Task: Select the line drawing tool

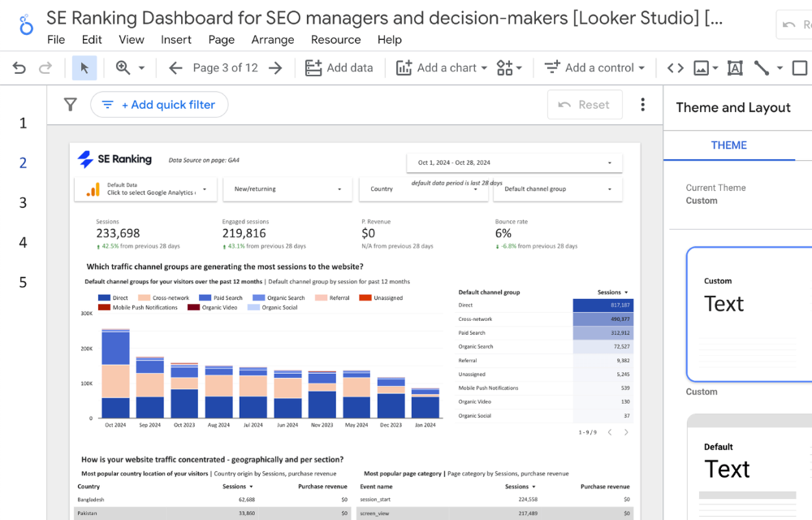Action: [x=762, y=68]
